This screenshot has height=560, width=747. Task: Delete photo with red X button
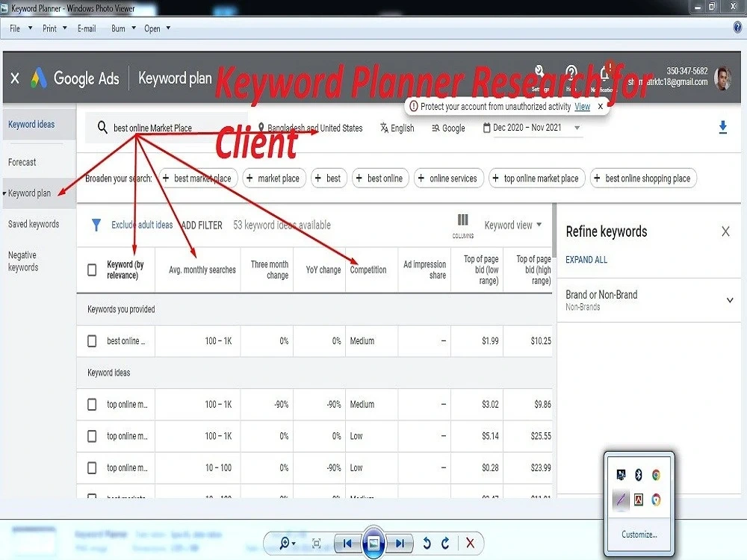[470, 543]
